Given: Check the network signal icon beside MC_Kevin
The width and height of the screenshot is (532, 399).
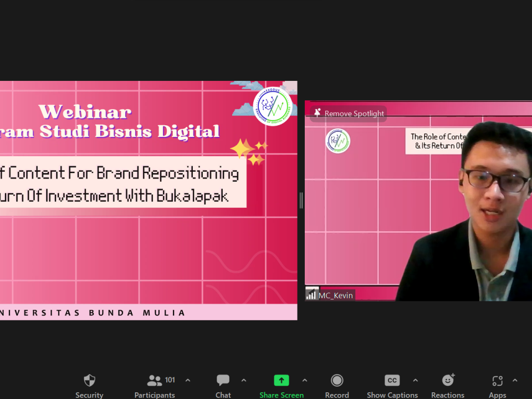Looking at the screenshot, I should coord(311,294).
